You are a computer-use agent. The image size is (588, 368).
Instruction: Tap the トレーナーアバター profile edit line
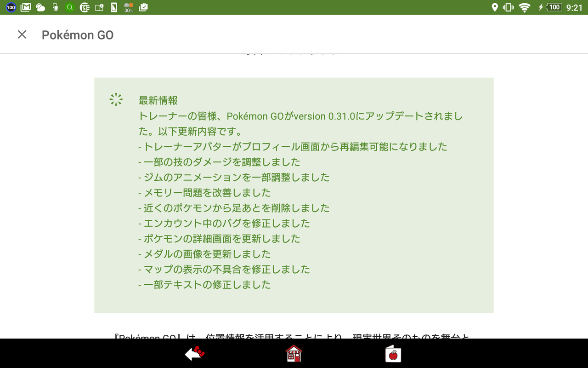(x=293, y=147)
